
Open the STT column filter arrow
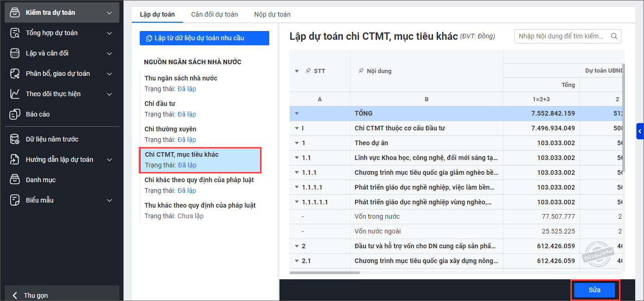[297, 71]
